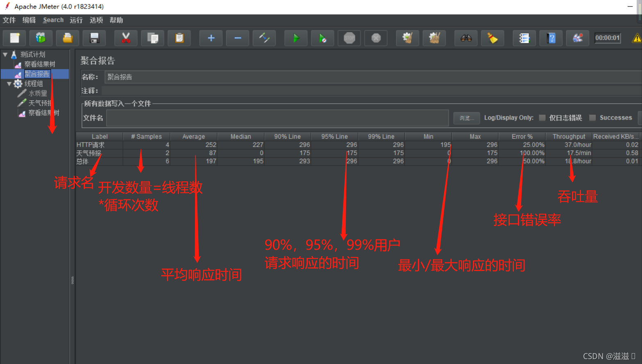Sort by 95% Line column header

[334, 136]
